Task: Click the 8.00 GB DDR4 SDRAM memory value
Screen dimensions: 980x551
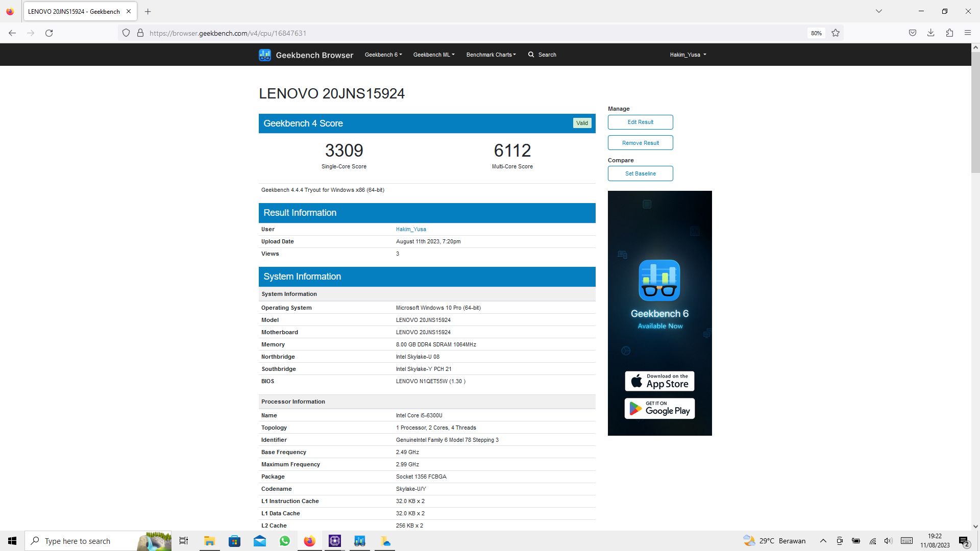Action: [436, 344]
